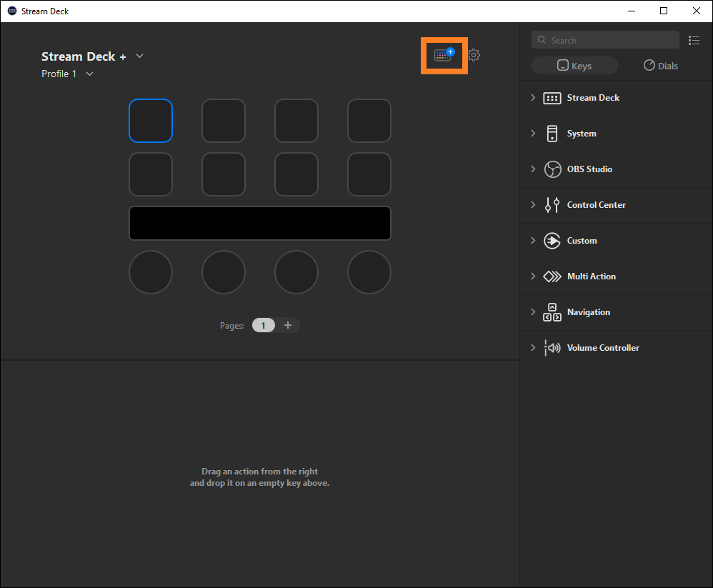The height and width of the screenshot is (588, 713).
Task: Select the highlighted first key slot
Action: [151, 121]
